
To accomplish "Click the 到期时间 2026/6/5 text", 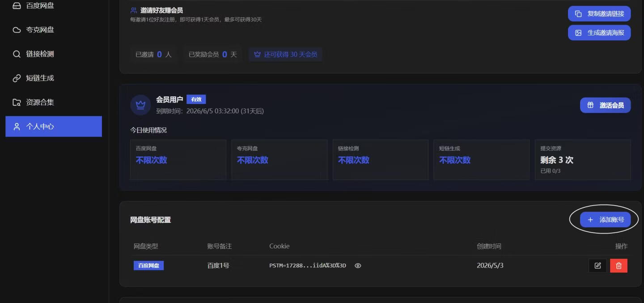I will tap(210, 111).
